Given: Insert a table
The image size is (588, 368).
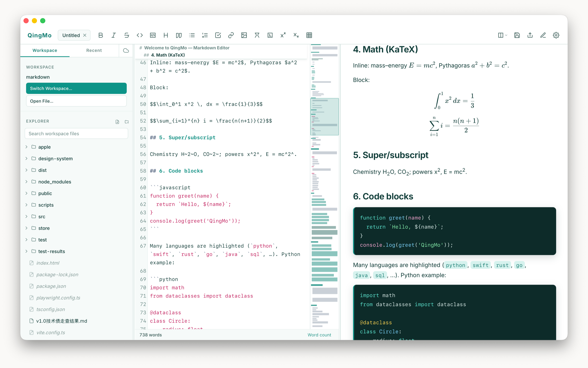Looking at the screenshot, I should 309,35.
